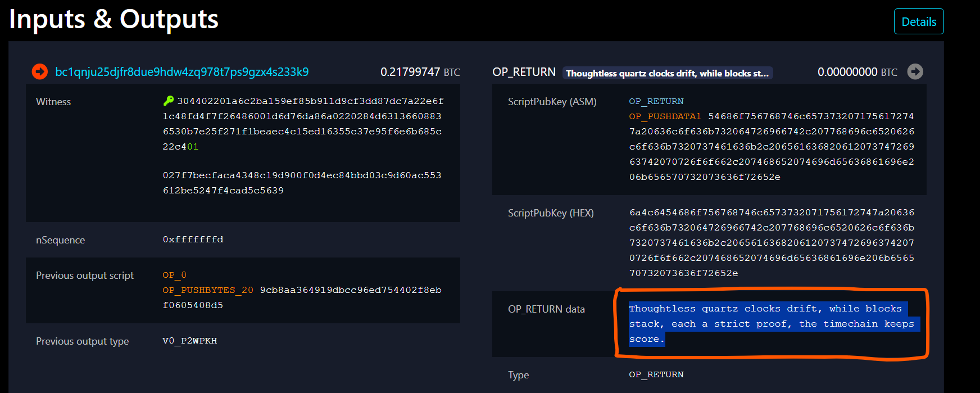Viewport: 980px width, 393px height.
Task: Click the OP_0 opcode text
Action: 174,275
